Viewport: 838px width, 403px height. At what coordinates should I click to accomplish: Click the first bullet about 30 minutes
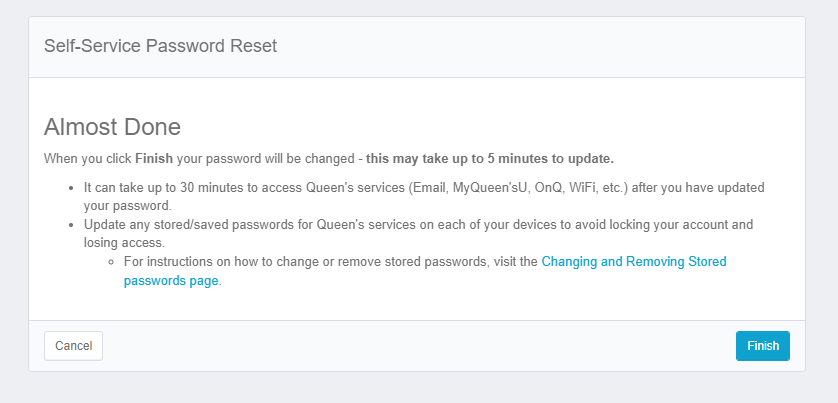300,187
